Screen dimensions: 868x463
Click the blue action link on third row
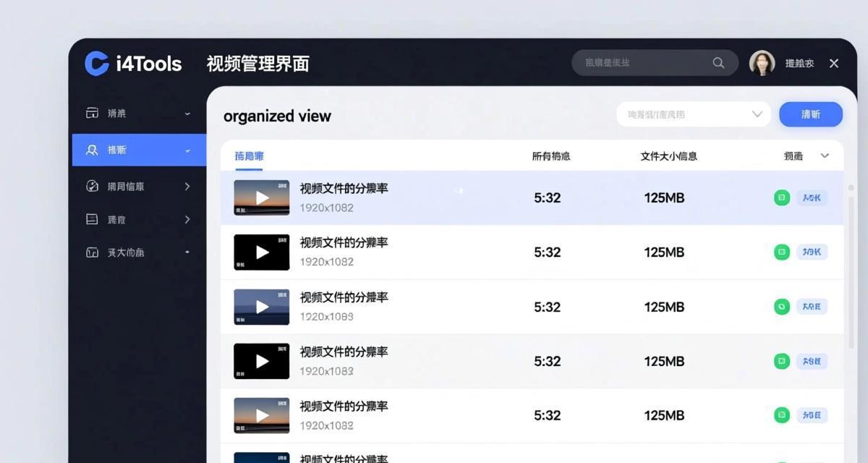tap(811, 306)
